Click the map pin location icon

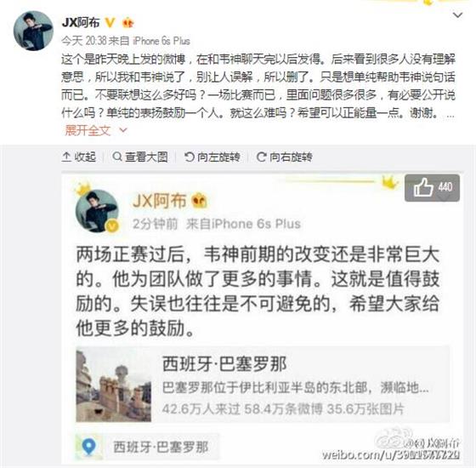[x=89, y=447]
